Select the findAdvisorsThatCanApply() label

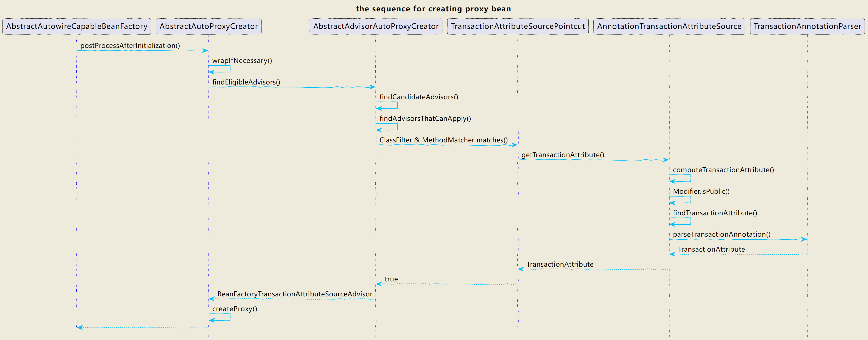click(x=425, y=119)
